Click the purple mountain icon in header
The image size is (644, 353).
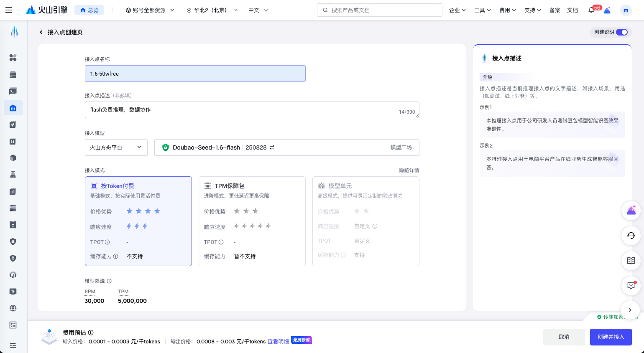pyautogui.click(x=607, y=10)
